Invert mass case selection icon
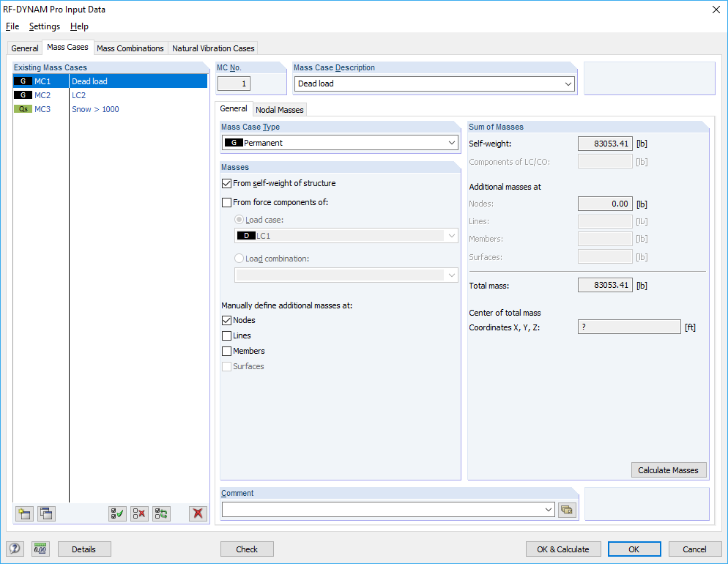Screen dimensions: 728x564 click(161, 513)
